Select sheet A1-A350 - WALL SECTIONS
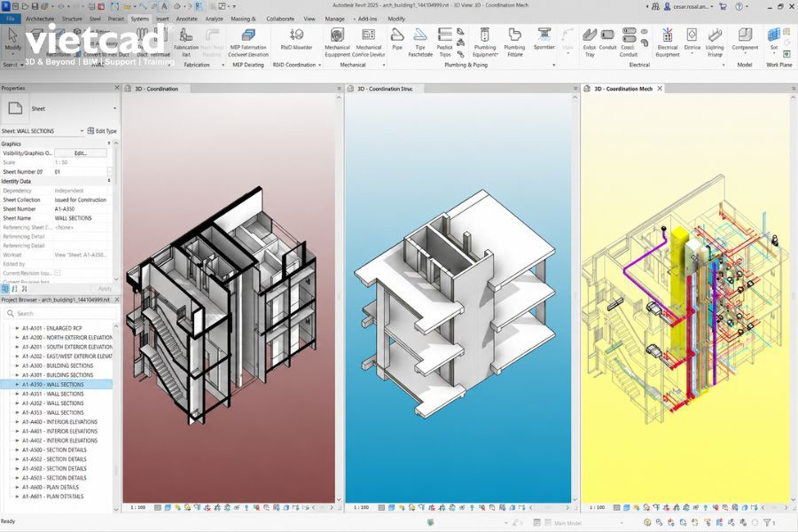This screenshot has width=798, height=532. 56,384
